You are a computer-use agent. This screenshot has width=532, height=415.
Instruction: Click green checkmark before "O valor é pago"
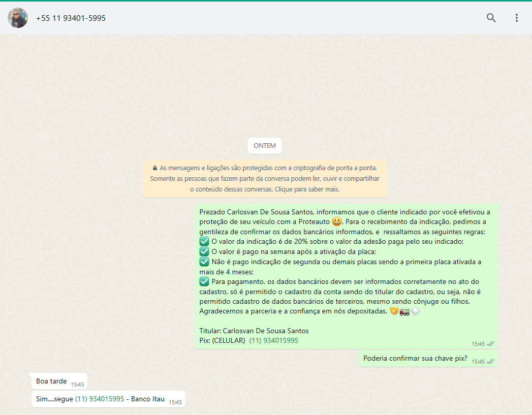(204, 251)
